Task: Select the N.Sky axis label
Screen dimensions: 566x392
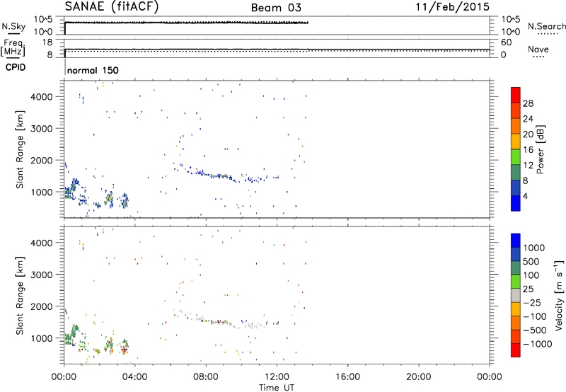Action: pyautogui.click(x=13, y=26)
